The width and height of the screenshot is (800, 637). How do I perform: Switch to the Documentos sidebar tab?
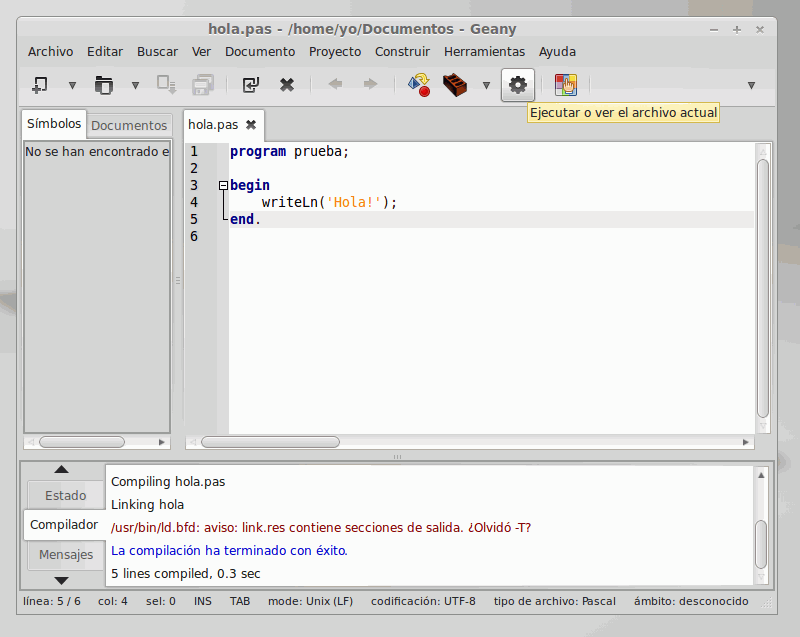pyautogui.click(x=129, y=125)
